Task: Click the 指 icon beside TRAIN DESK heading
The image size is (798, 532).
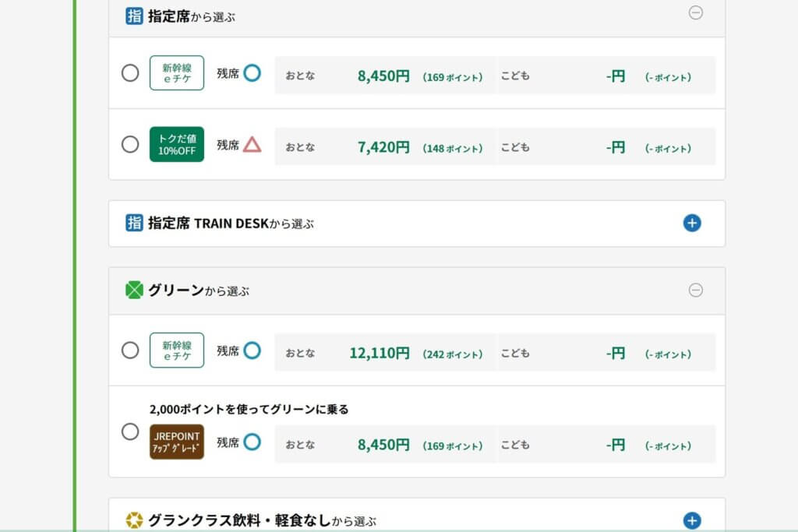Action: coord(134,224)
